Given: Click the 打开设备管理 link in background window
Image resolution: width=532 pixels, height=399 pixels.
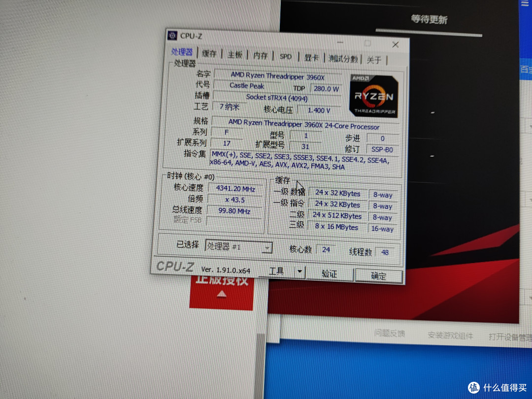Looking at the screenshot, I should click(x=510, y=337).
